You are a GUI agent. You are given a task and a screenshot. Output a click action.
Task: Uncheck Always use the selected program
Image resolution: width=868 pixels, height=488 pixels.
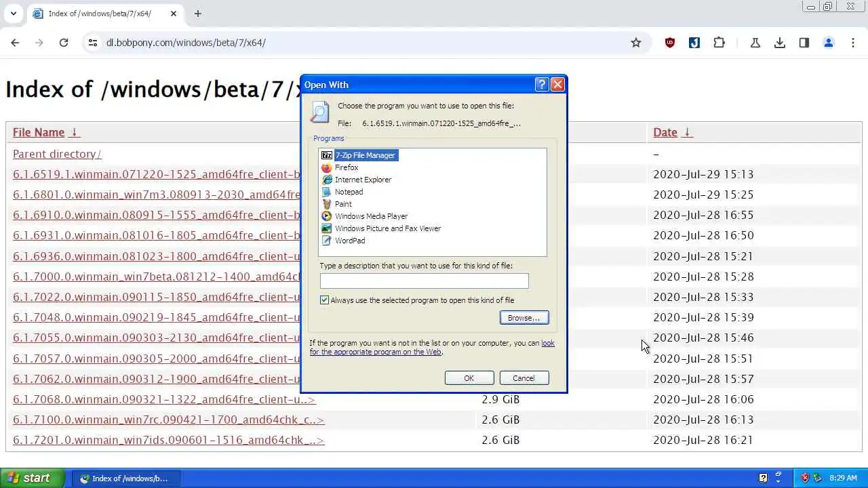pyautogui.click(x=324, y=300)
